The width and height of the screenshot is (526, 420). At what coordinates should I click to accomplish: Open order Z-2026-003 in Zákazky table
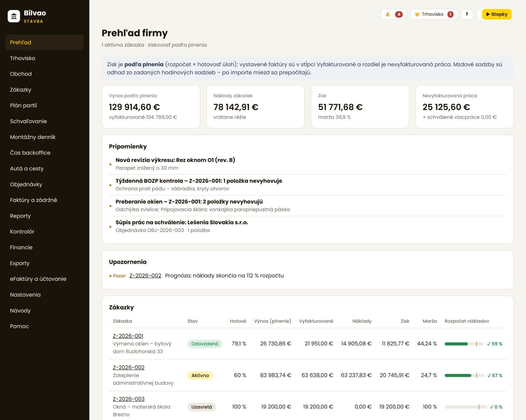[x=129, y=399]
